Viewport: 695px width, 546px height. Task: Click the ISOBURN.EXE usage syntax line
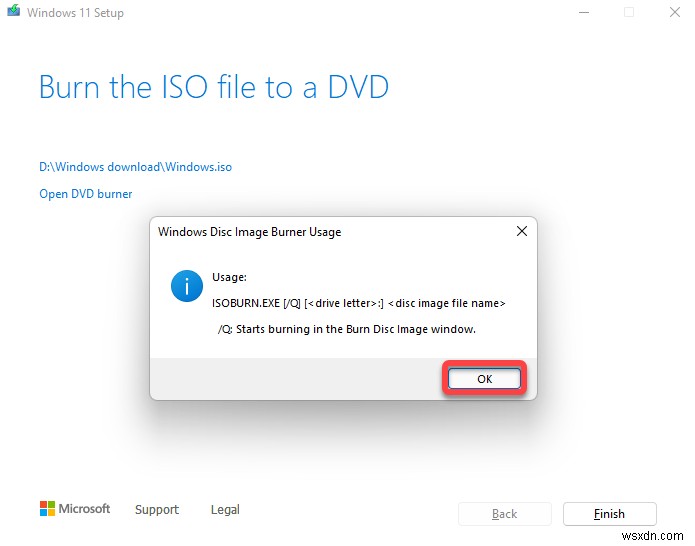pos(359,304)
